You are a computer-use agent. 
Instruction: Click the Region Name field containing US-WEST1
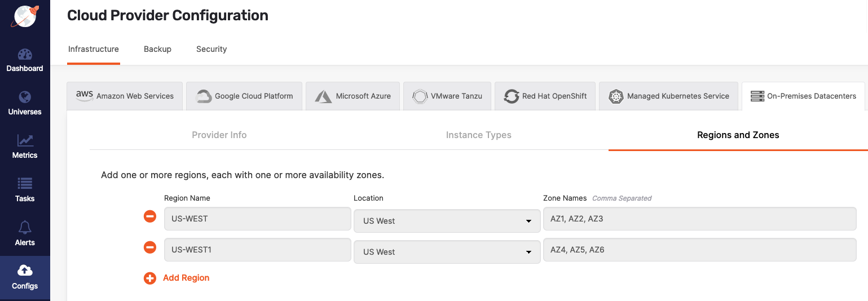257,250
